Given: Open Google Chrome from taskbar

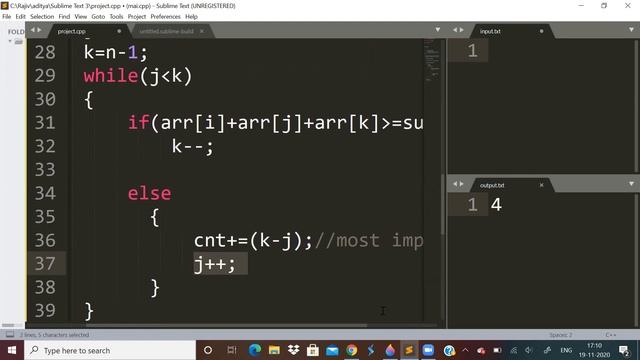Looking at the screenshot, I should pyautogui.click(x=351, y=350).
